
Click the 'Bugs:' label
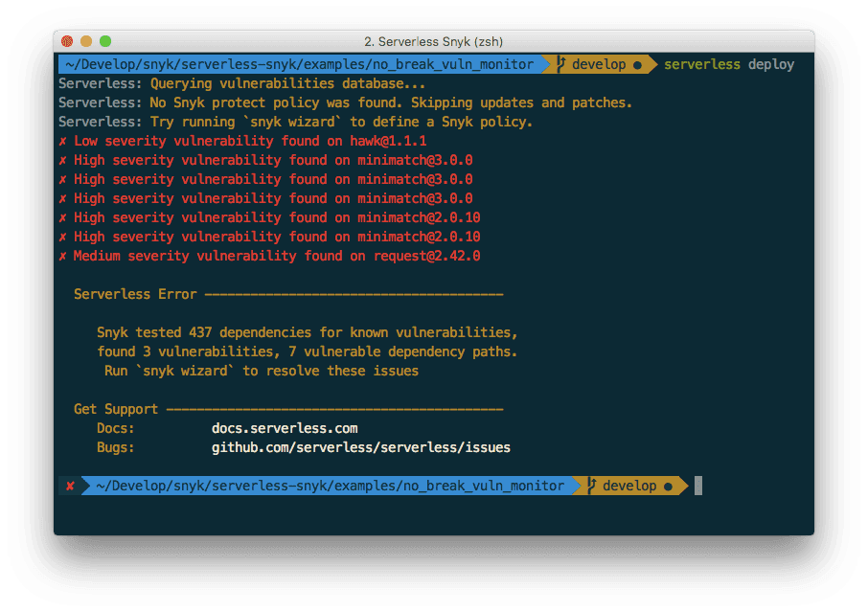(116, 447)
